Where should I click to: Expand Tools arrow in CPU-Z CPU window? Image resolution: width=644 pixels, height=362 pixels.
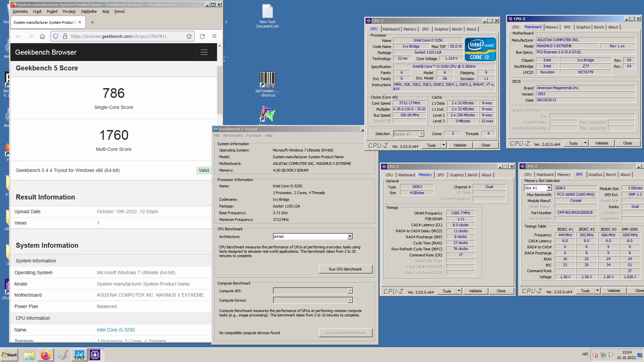[443, 145]
